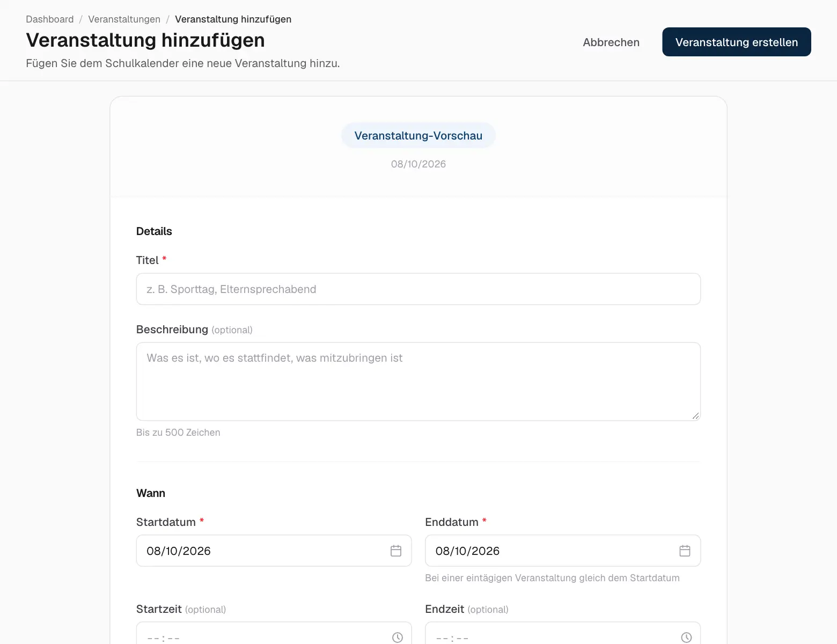Click the Startzeit clock icon

click(398, 638)
